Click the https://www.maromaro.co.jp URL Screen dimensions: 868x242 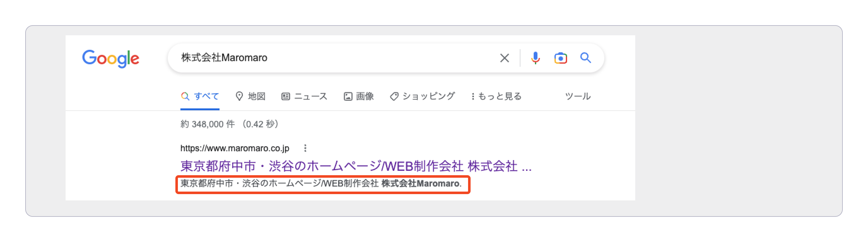coord(235,148)
